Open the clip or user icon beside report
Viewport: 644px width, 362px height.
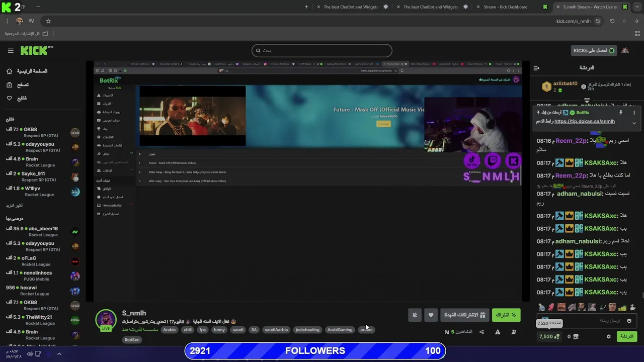[514, 332]
